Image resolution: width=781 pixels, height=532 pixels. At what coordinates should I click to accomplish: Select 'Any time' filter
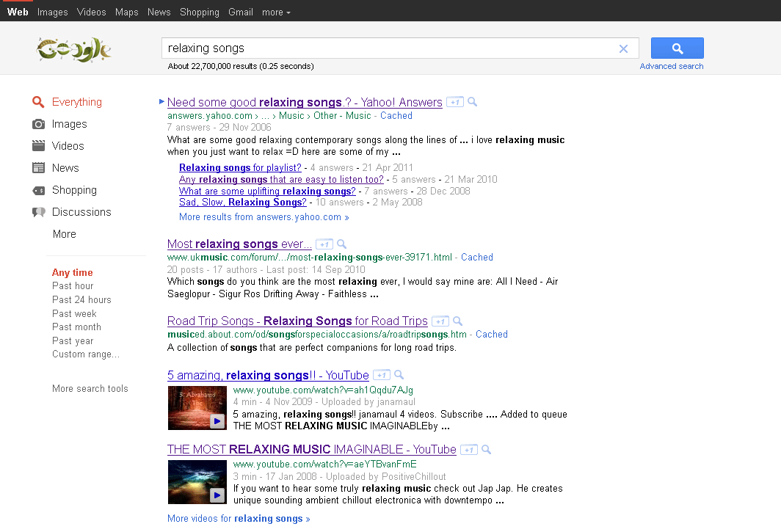(72, 272)
